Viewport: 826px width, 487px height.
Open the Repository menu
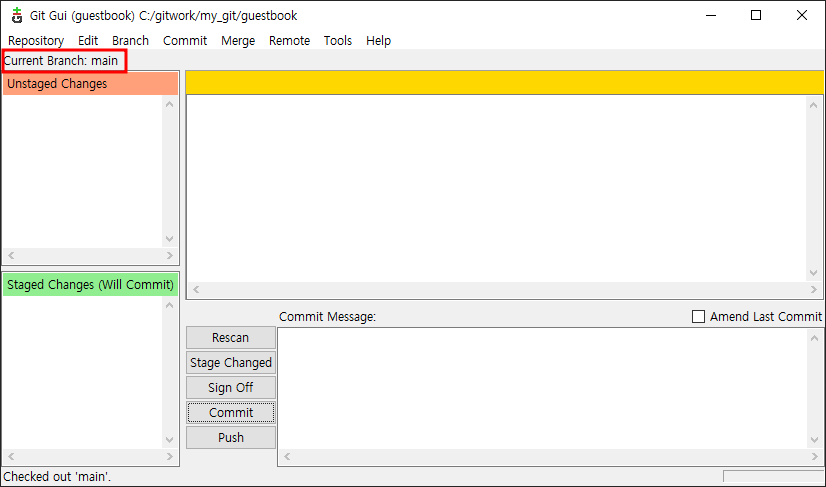[36, 41]
